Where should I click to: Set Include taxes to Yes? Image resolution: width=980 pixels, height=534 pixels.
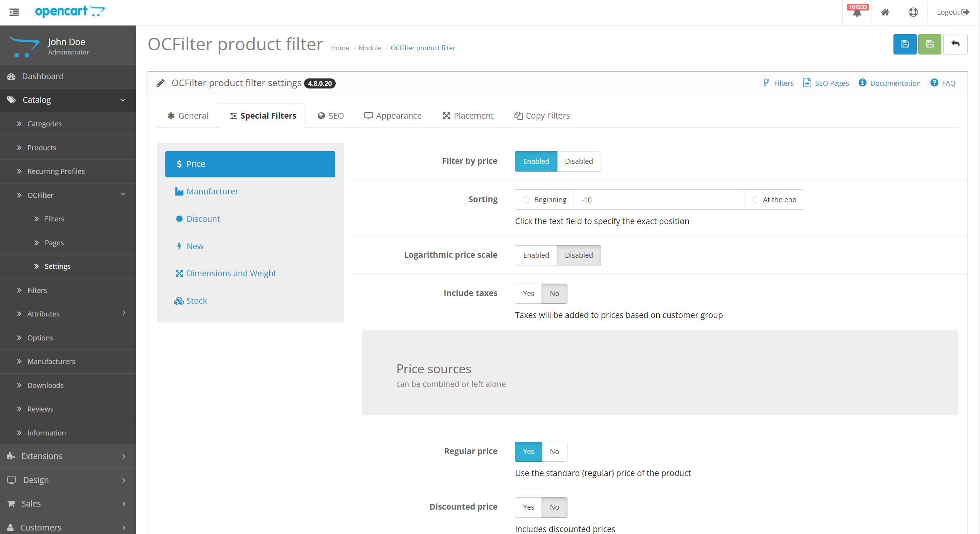pos(528,293)
